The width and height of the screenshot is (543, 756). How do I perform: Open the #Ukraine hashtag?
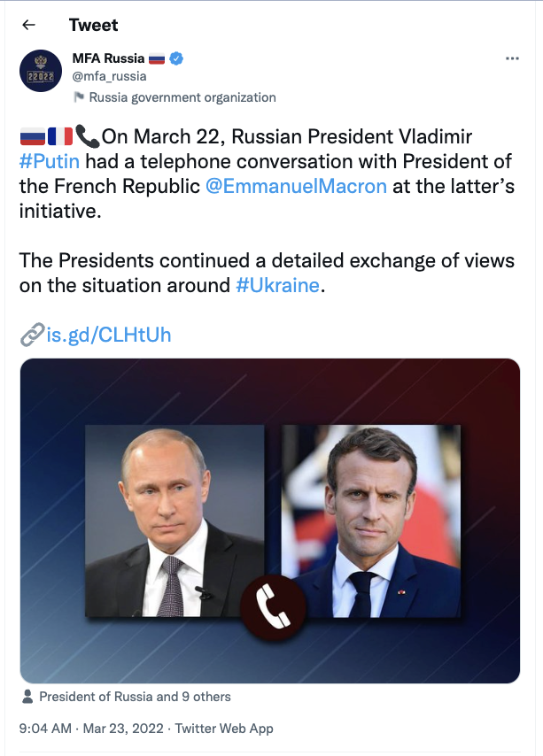click(276, 286)
